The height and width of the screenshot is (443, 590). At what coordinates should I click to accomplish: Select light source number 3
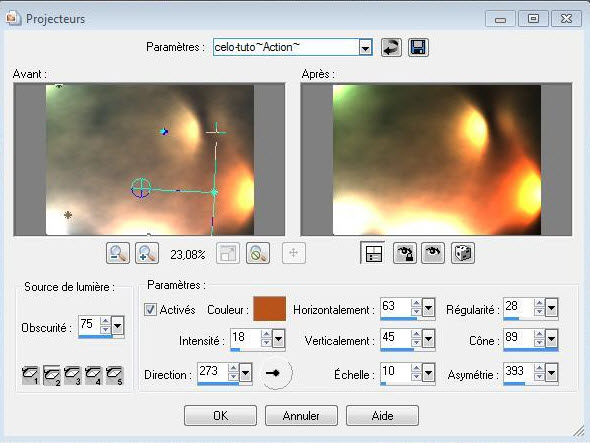[73, 375]
